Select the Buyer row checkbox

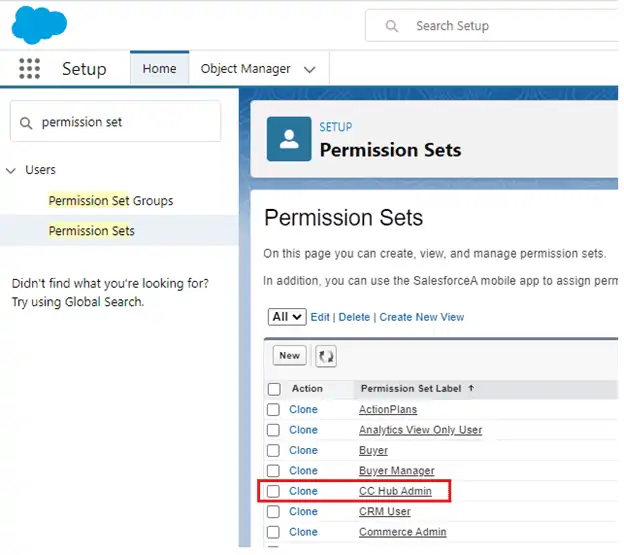point(273,450)
